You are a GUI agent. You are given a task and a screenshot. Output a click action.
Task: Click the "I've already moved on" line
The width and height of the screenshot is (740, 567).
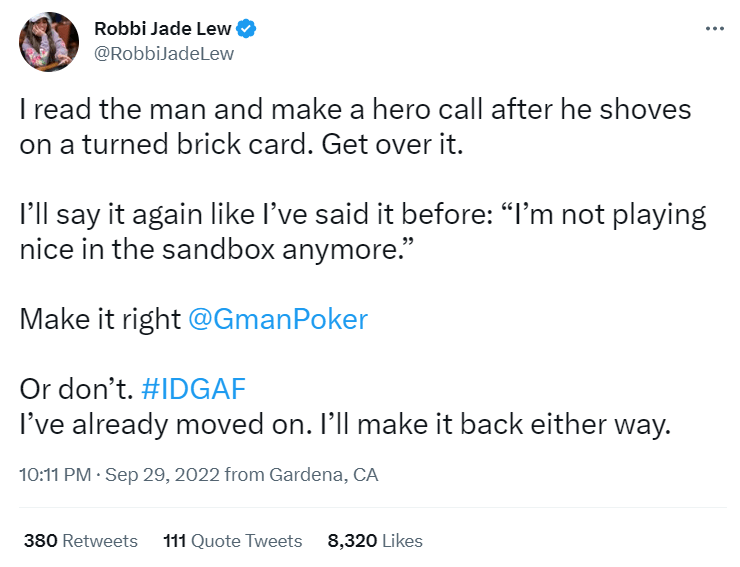pyautogui.click(x=342, y=424)
